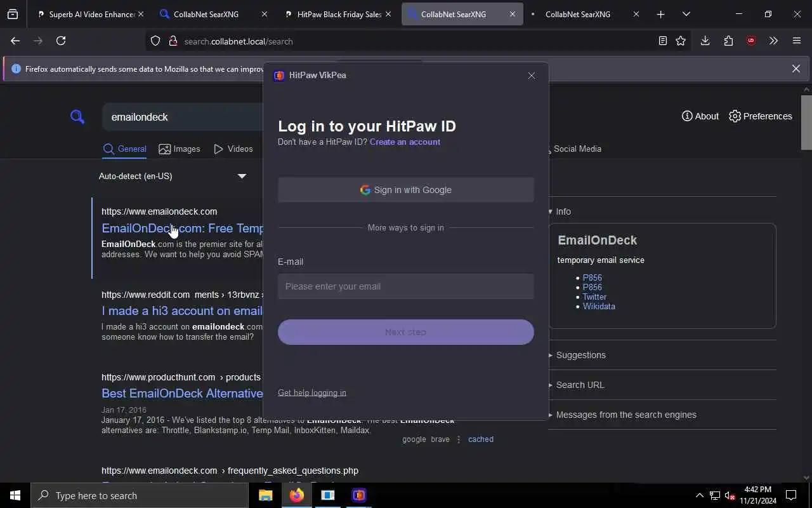The image size is (812, 508).
Task: Click Get help logging in
Action: coord(312,392)
